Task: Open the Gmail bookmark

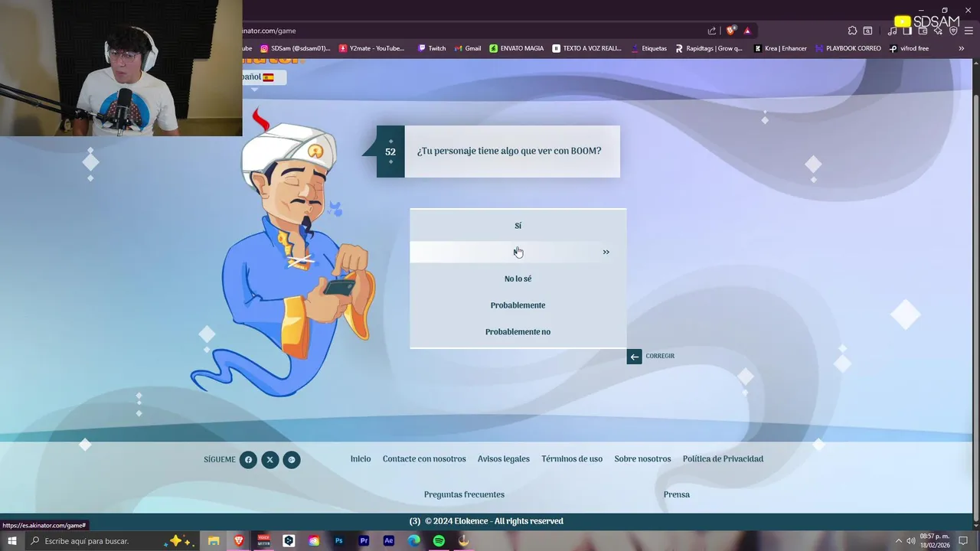Action: (x=468, y=48)
